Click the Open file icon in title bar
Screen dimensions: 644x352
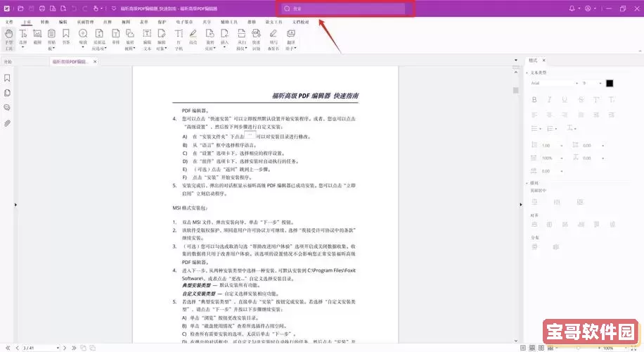point(20,8)
